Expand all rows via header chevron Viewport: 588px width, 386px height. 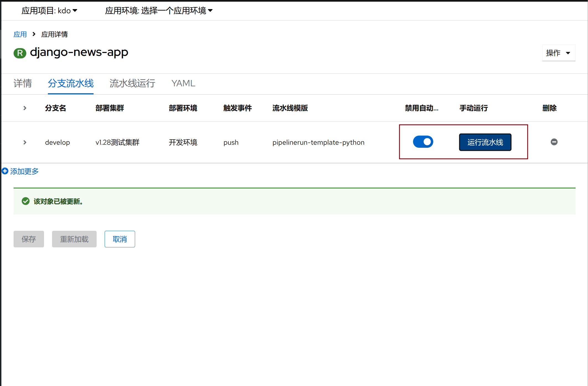[25, 108]
